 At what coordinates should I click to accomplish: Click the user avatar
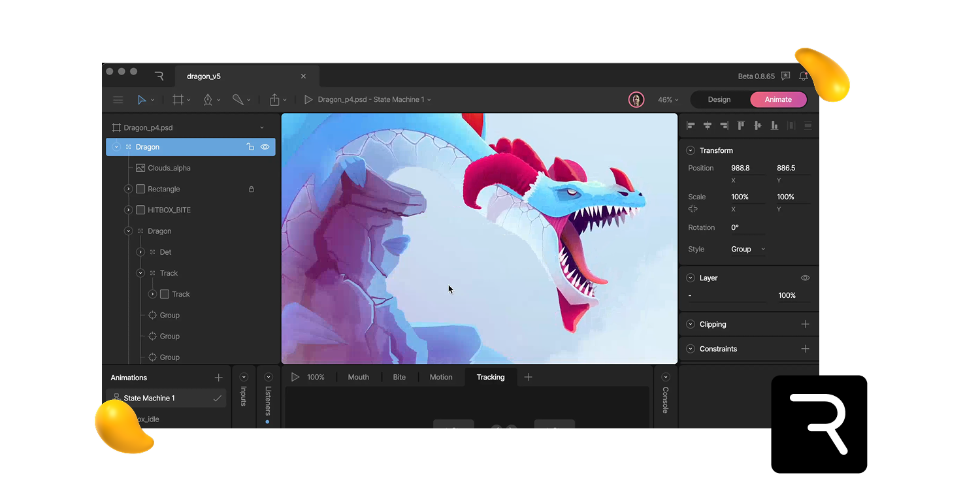(x=636, y=99)
